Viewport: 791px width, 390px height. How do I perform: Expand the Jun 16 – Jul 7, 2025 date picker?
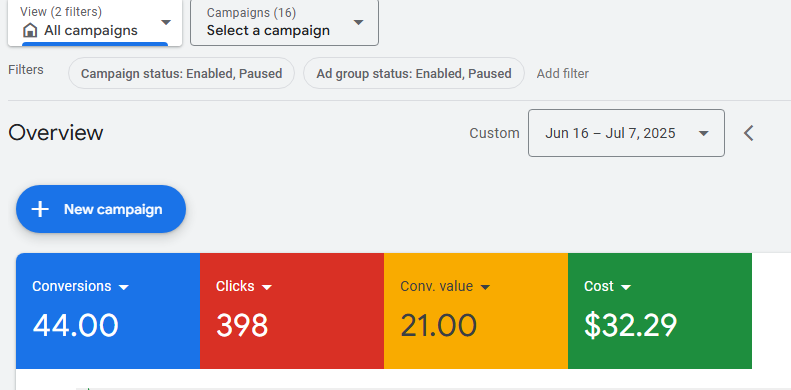coord(626,133)
